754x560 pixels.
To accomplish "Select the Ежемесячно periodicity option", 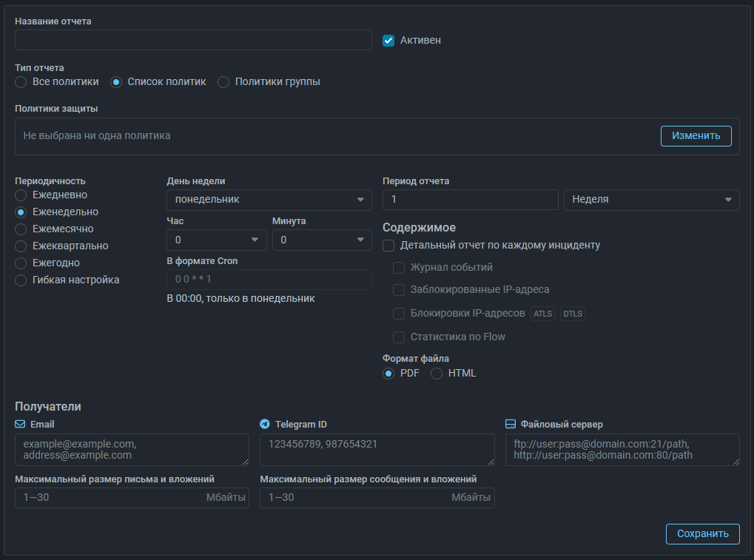I will coord(21,229).
